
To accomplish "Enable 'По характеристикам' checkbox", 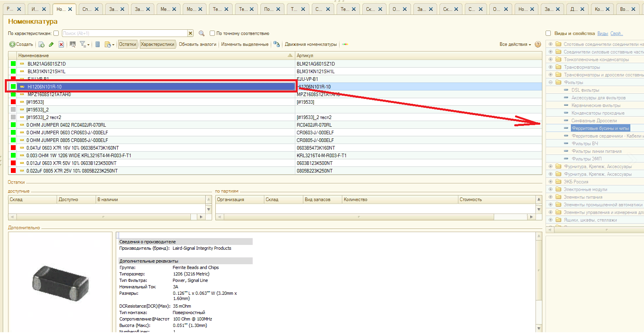I will click(56, 33).
